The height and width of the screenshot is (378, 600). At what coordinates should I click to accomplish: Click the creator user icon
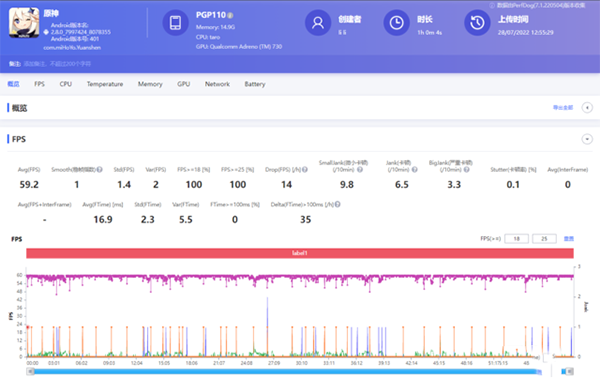pos(318,23)
